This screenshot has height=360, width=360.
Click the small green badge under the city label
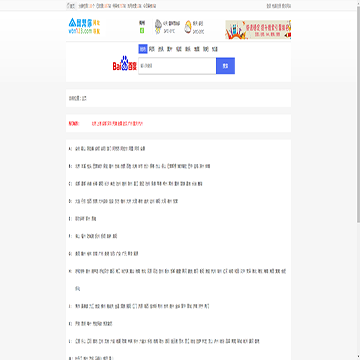coord(142,31)
